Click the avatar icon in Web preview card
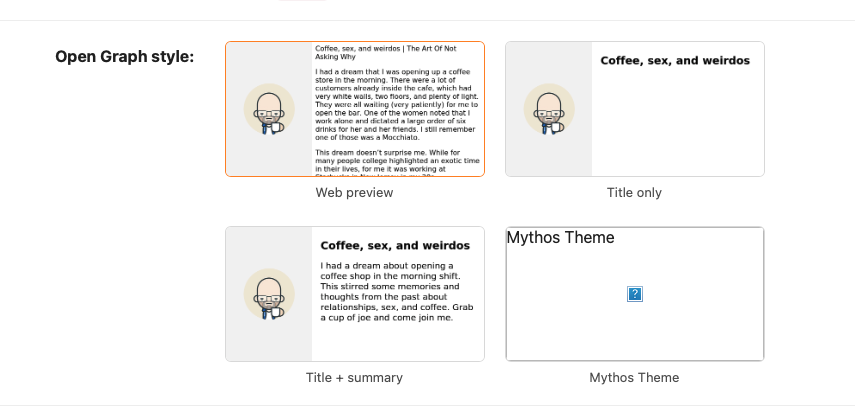 point(269,109)
